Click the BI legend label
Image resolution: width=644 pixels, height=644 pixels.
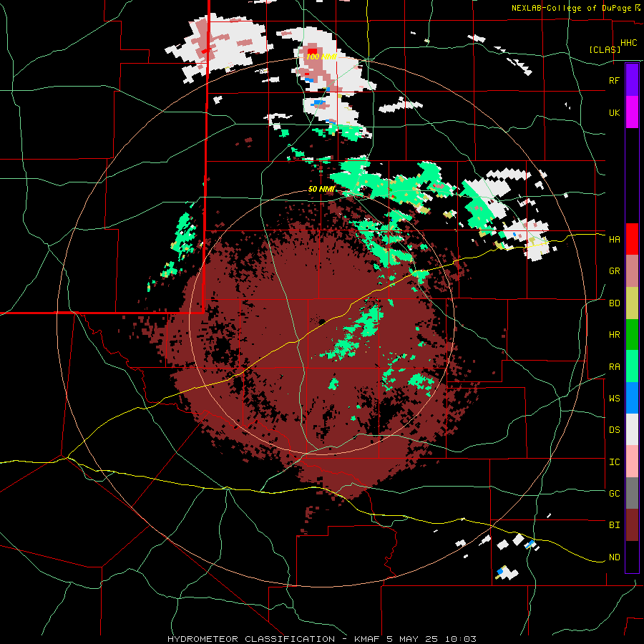(x=614, y=525)
